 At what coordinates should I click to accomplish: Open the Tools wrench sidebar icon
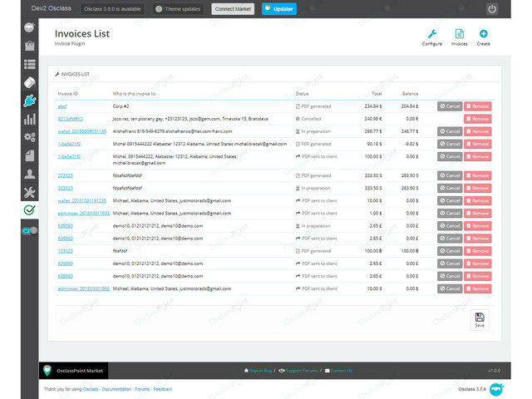pos(30,192)
